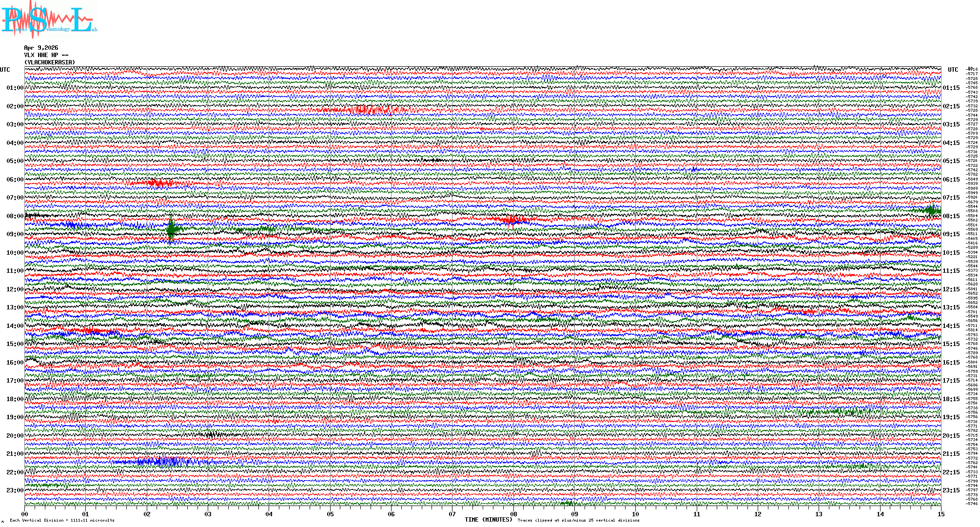Select the 23:00 hour label on left
980x527 pixels.
[15, 490]
